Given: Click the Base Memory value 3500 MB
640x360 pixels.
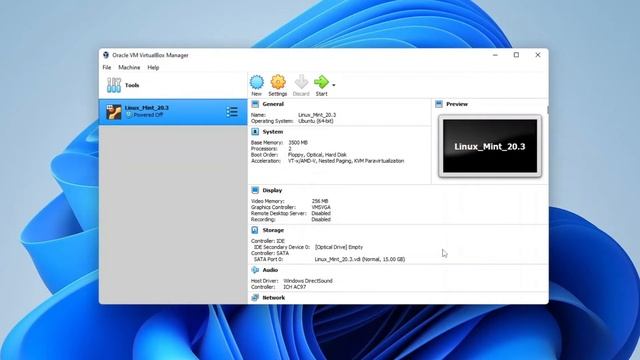Looking at the screenshot, I should 298,142.
